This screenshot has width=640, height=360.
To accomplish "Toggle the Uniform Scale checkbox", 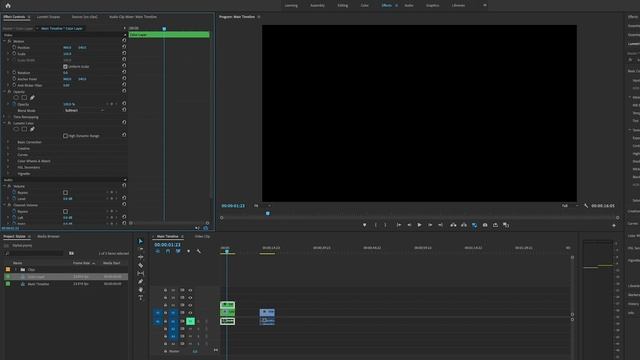I will point(65,66).
